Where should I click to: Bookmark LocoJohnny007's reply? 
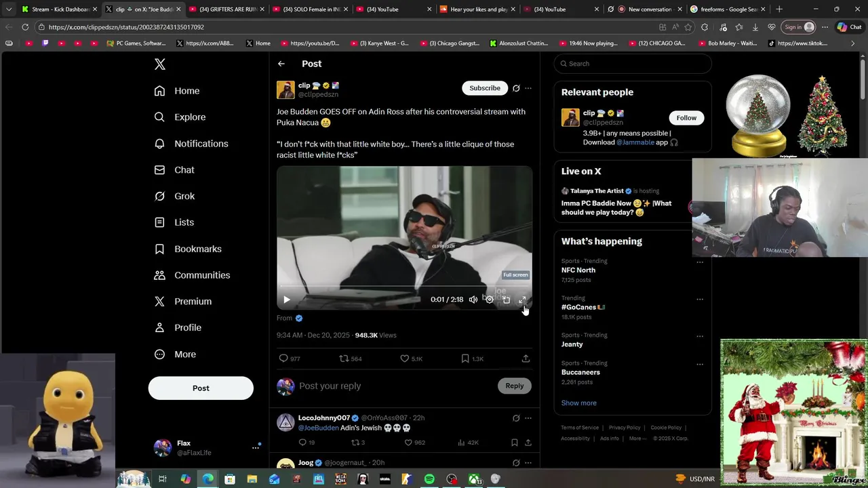[515, 443]
